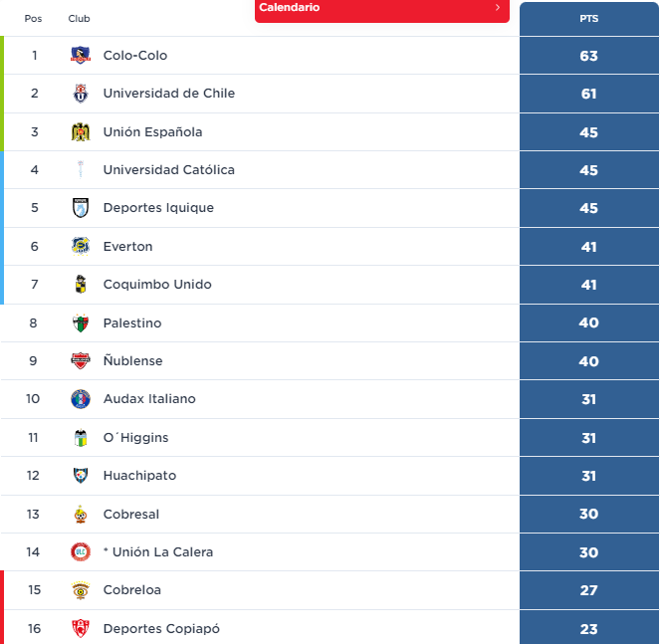Click the Universidad de Chile crest icon
The width and height of the screenshot is (660, 644).
pos(81,94)
